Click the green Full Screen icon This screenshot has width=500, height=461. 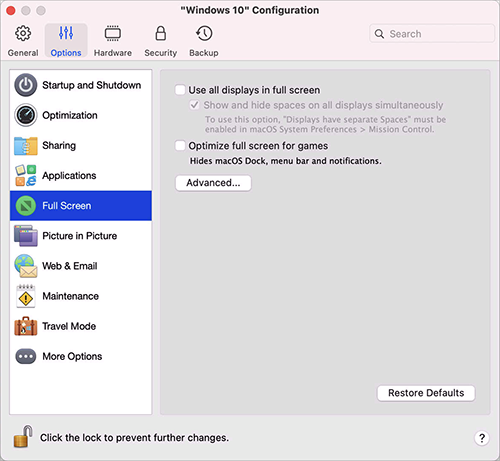[x=26, y=206]
